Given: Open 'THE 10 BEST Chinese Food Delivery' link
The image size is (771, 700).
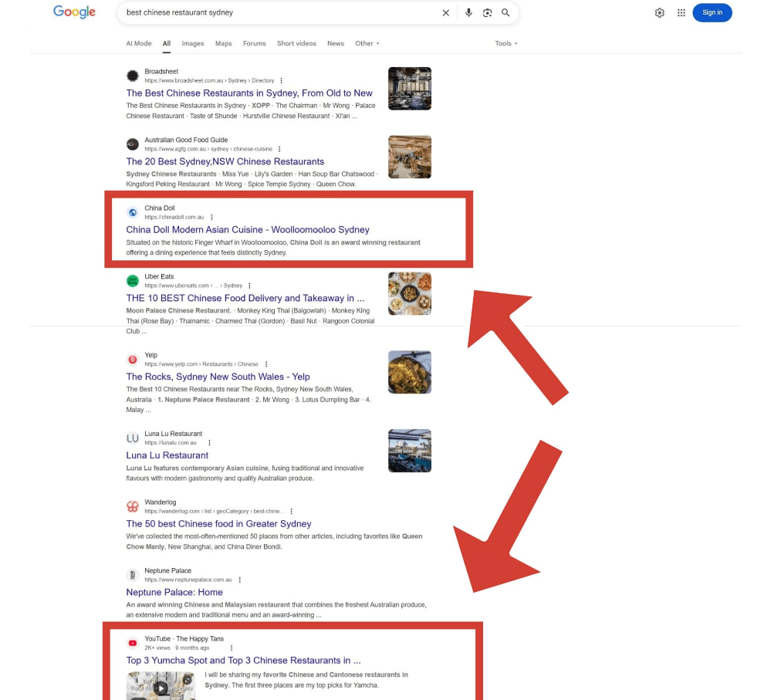Looking at the screenshot, I should click(245, 298).
